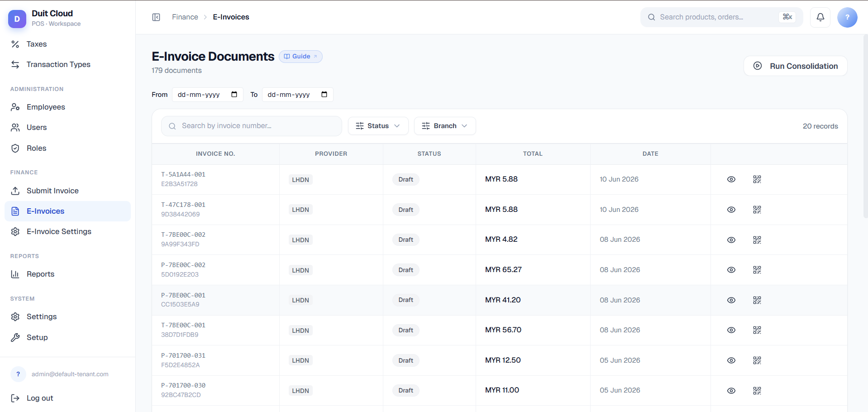Click the MYR 65.27 total
The width and height of the screenshot is (868, 412).
503,270
